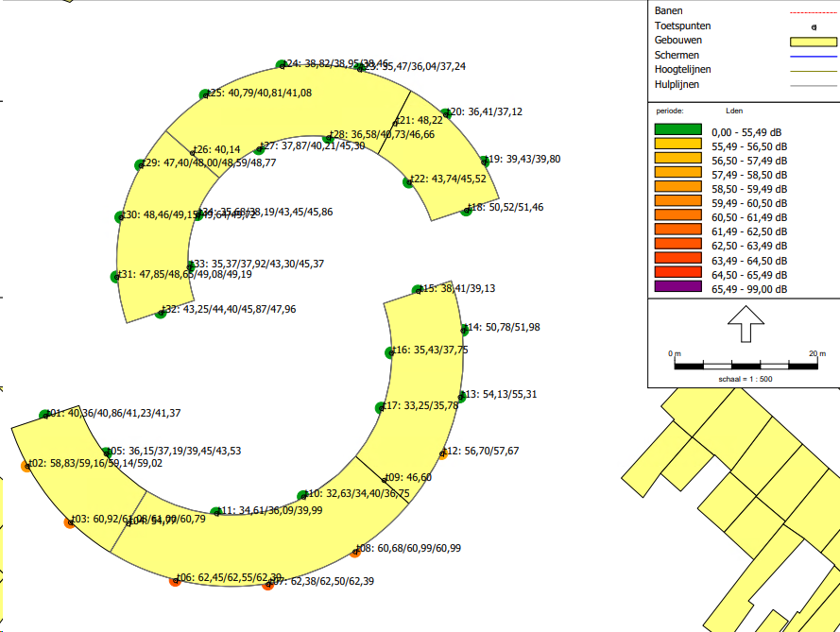Click the yellow Gebouwen legend swatch
The width and height of the screenshot is (840, 632).
tap(814, 42)
